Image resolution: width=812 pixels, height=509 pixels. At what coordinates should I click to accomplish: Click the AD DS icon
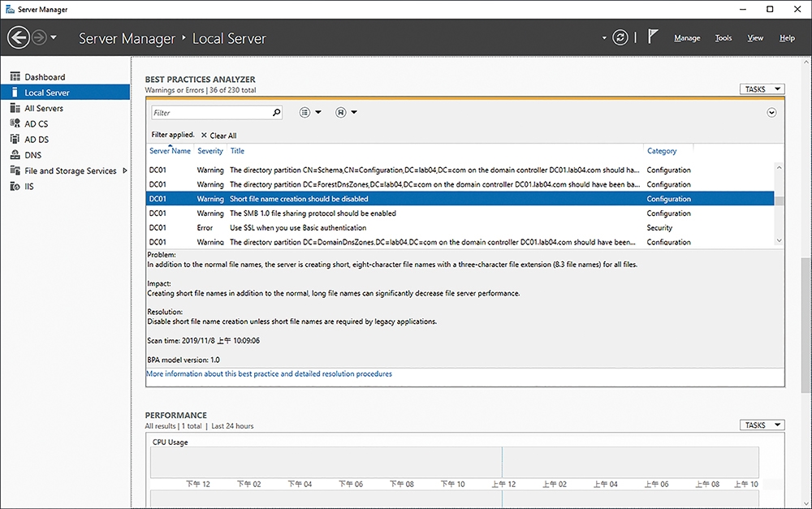point(15,139)
